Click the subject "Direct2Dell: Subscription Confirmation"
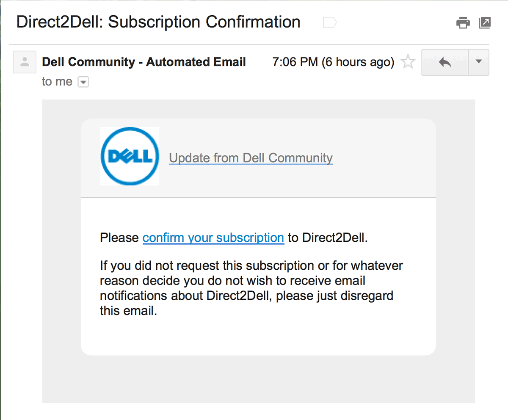The height and width of the screenshot is (420, 508). [x=158, y=22]
